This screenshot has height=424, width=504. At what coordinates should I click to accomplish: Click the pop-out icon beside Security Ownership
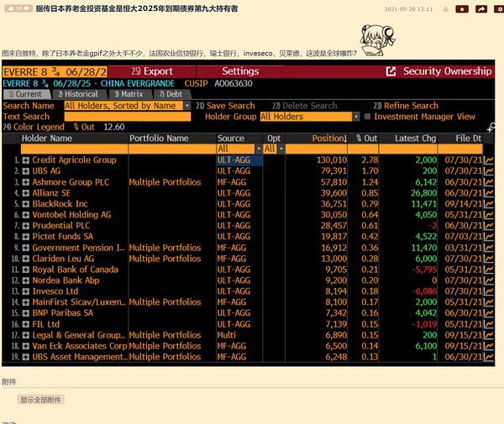click(x=391, y=71)
